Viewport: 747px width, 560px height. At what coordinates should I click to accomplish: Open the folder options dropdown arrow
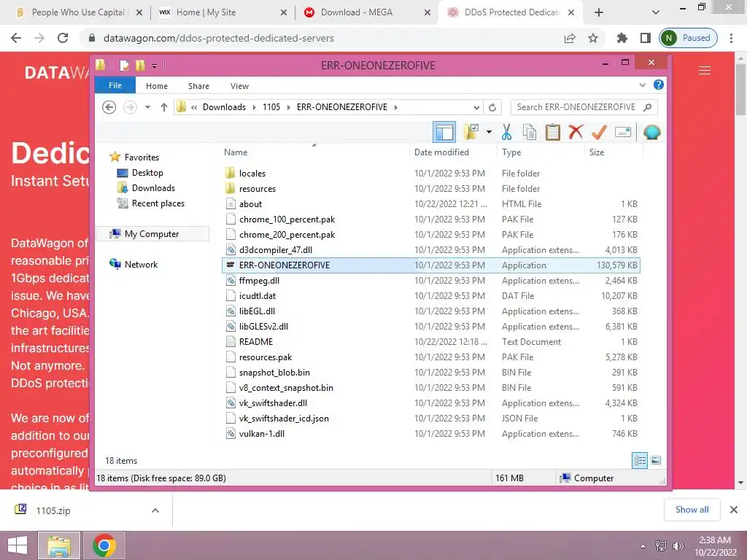489,132
